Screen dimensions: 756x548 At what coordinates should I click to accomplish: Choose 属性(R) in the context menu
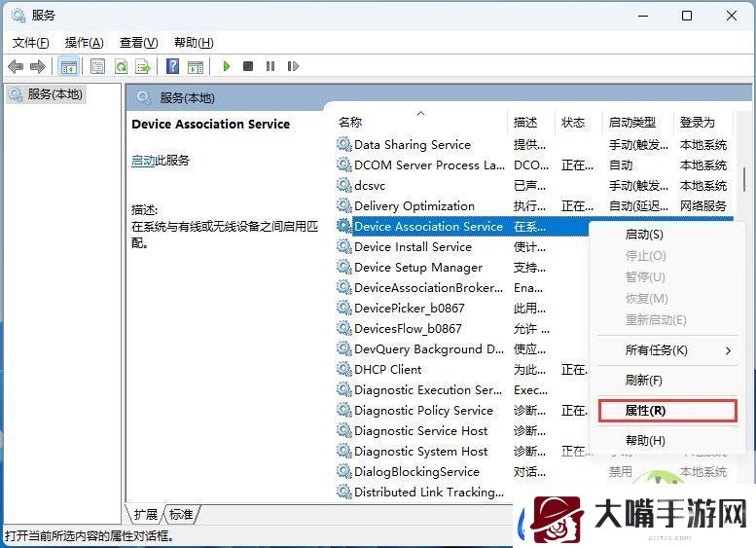[x=667, y=411]
